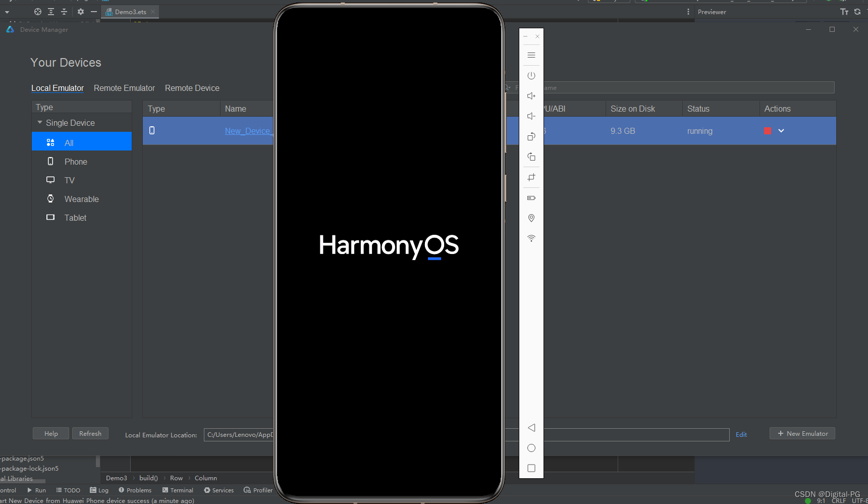Open the New_Device name link
The image size is (868, 504).
249,131
